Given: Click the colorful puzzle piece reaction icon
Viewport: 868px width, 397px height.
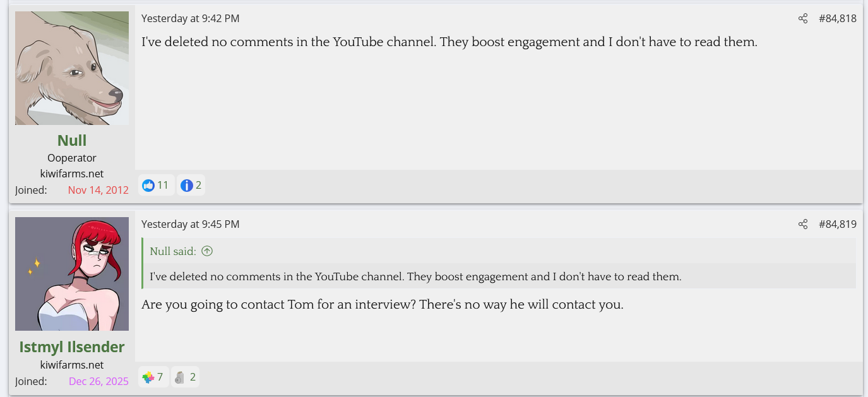Looking at the screenshot, I should [x=148, y=377].
